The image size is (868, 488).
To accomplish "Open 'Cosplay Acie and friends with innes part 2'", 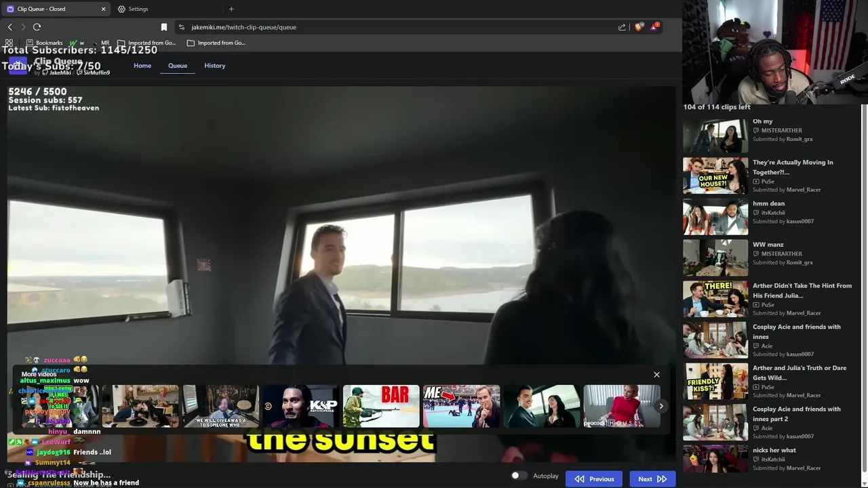I will tap(768, 422).
